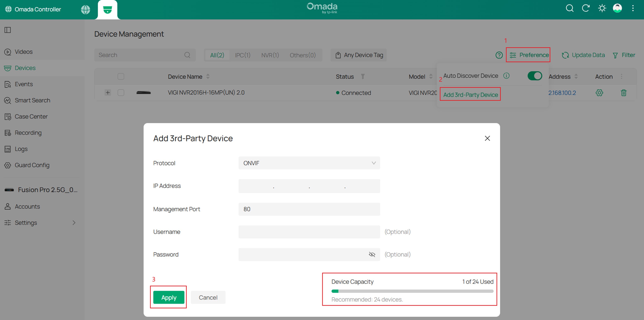Sort by Address column arrows

click(576, 76)
